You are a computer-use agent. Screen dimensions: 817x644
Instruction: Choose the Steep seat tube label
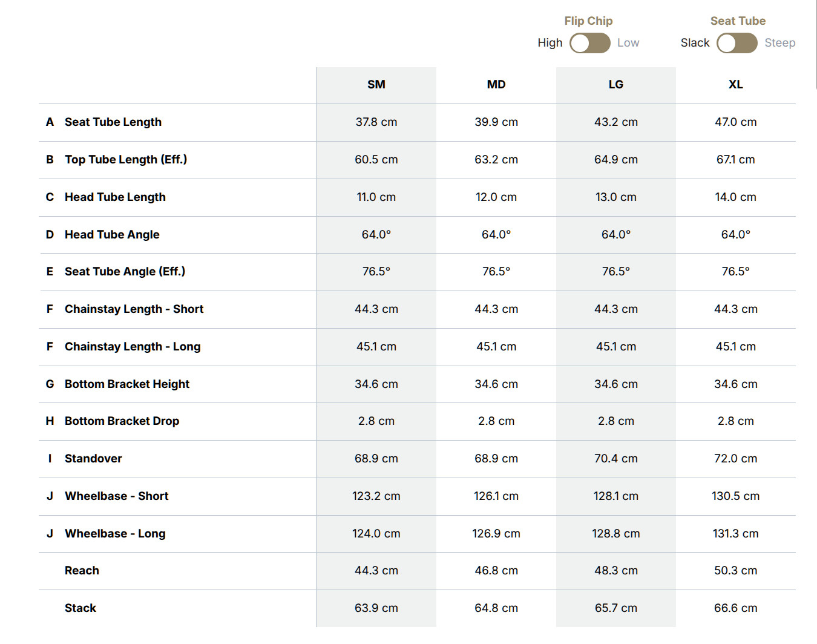(779, 43)
